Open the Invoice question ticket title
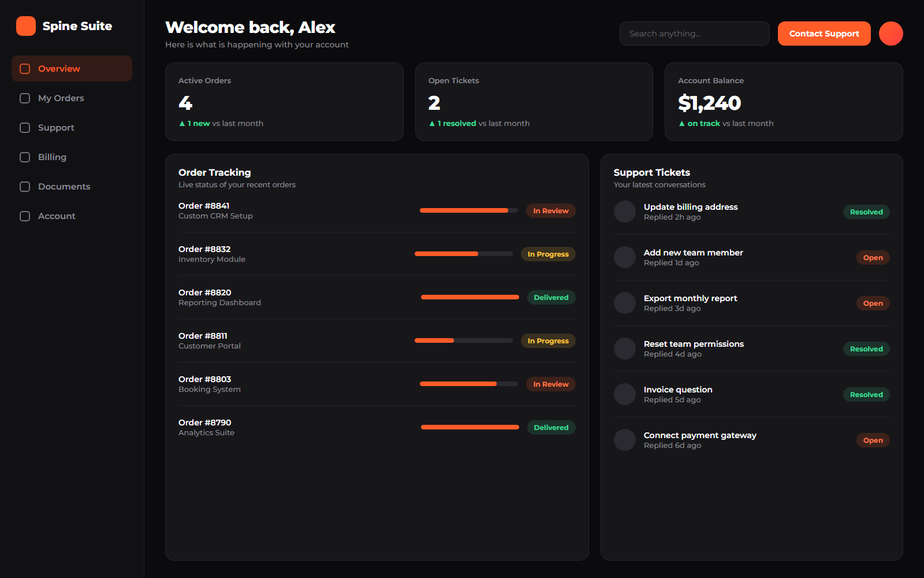 678,390
